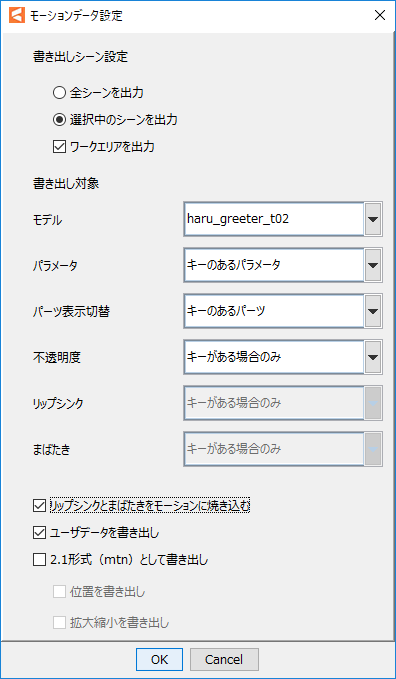Image resolution: width=396 pixels, height=679 pixels.
Task: Expand the 不透明度 dropdown arrow
Action: (373, 357)
